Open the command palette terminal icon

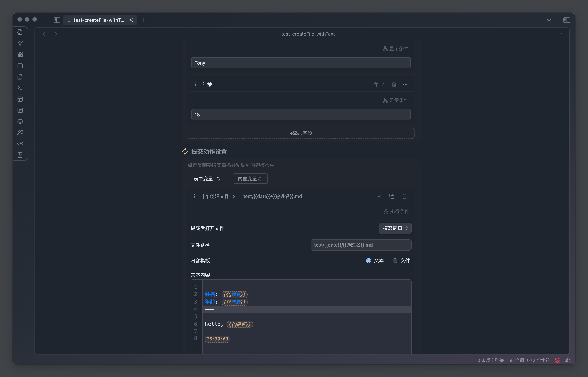click(x=20, y=88)
